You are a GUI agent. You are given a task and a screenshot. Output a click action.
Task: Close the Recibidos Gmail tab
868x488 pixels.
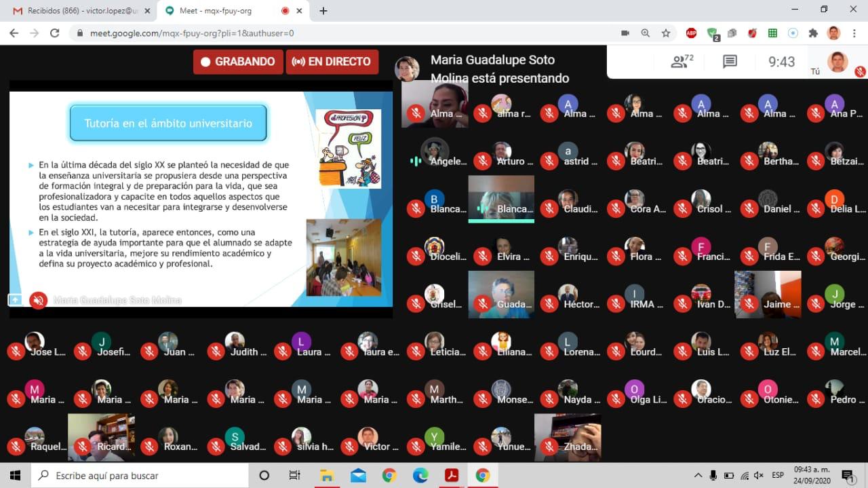[146, 11]
